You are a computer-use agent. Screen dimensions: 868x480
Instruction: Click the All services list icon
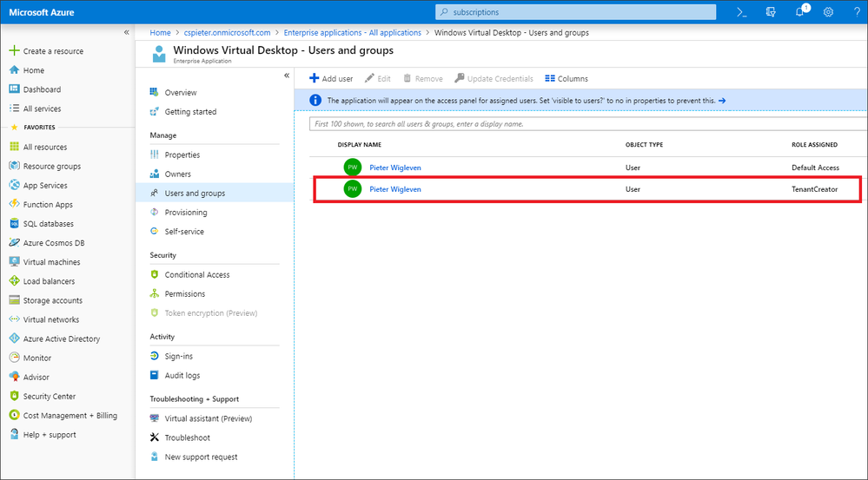pos(15,108)
